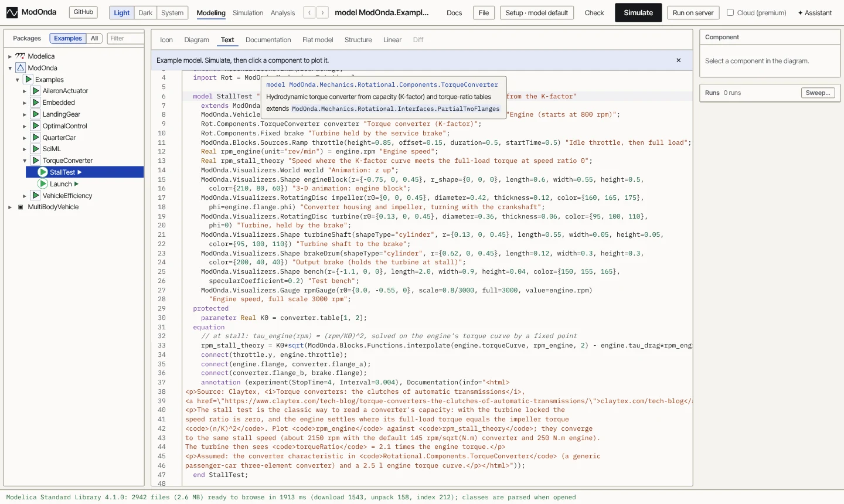Click the run arrow beside the StallTest label
844x504 pixels.
pyautogui.click(x=80, y=172)
